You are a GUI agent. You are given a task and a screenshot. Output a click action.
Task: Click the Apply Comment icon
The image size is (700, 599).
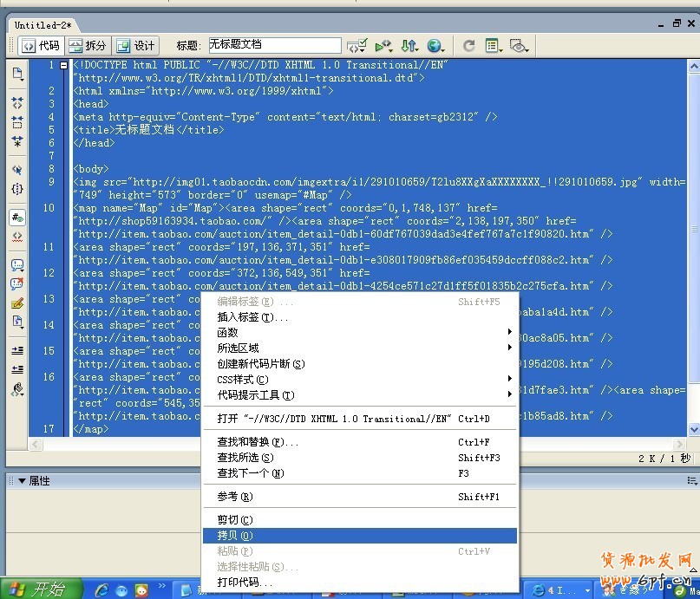17,264
